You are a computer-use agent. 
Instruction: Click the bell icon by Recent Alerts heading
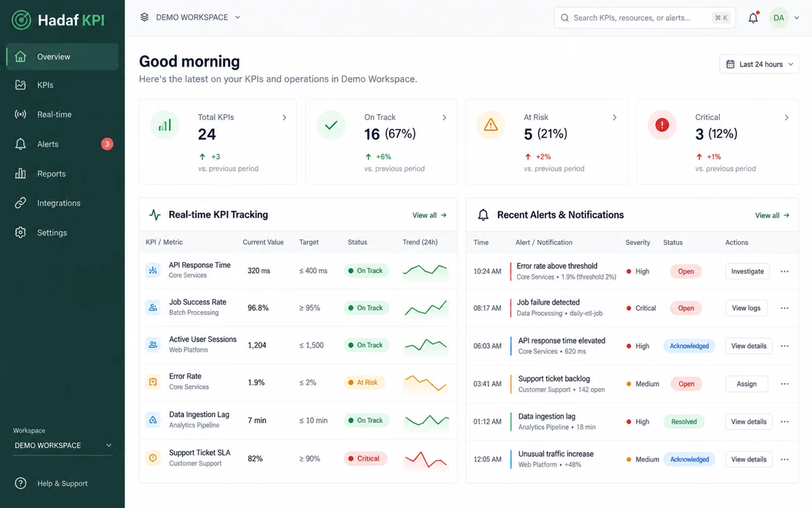click(x=483, y=215)
